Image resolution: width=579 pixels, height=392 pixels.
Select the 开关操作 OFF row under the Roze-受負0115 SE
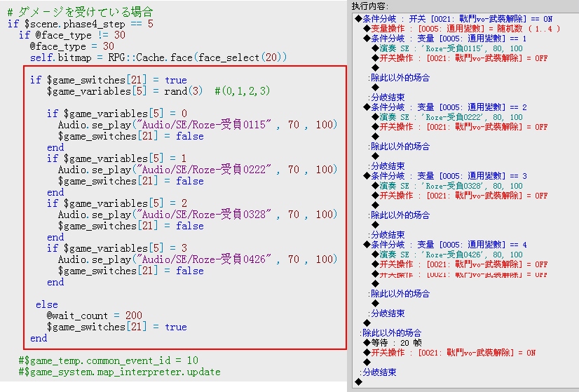(460, 58)
